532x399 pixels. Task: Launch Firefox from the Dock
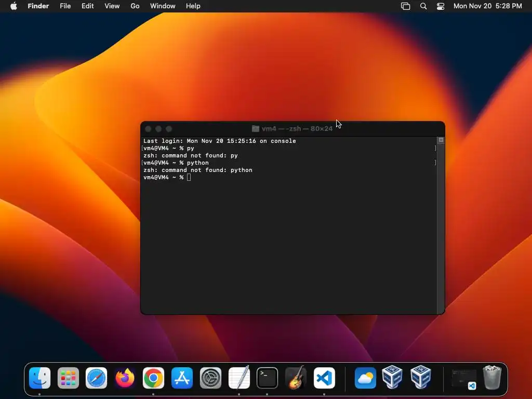click(x=125, y=378)
